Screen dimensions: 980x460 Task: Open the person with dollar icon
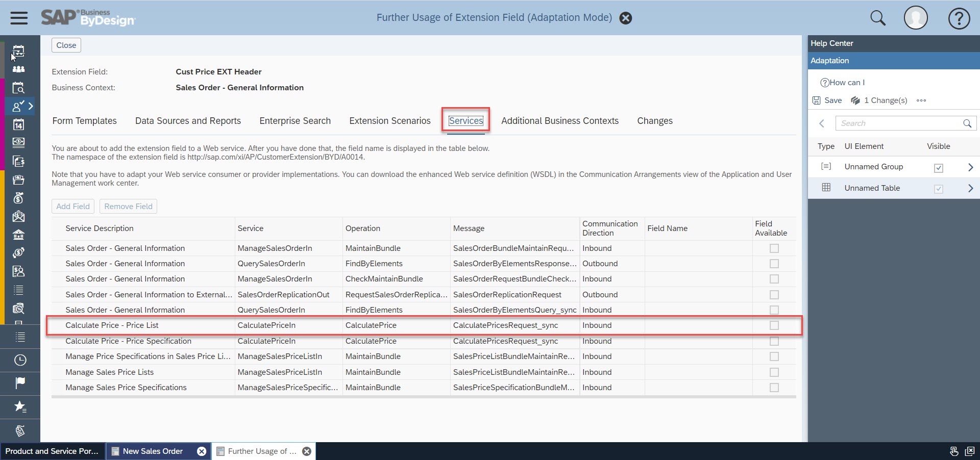(18, 271)
